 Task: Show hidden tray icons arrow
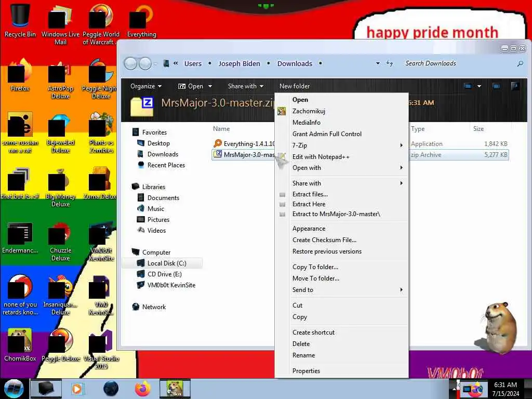tap(454, 389)
